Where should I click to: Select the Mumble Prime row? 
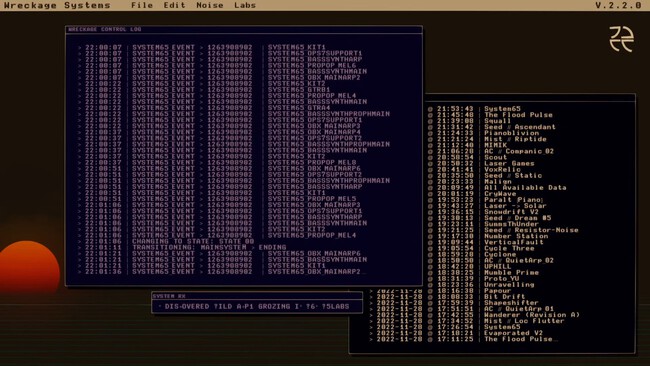pos(483,272)
